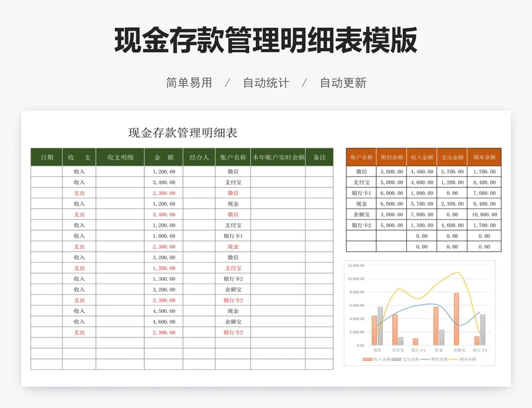Viewport: 532px width, 408px height.
Task: Click 支付宝 row label in summary table
Action: [361, 182]
